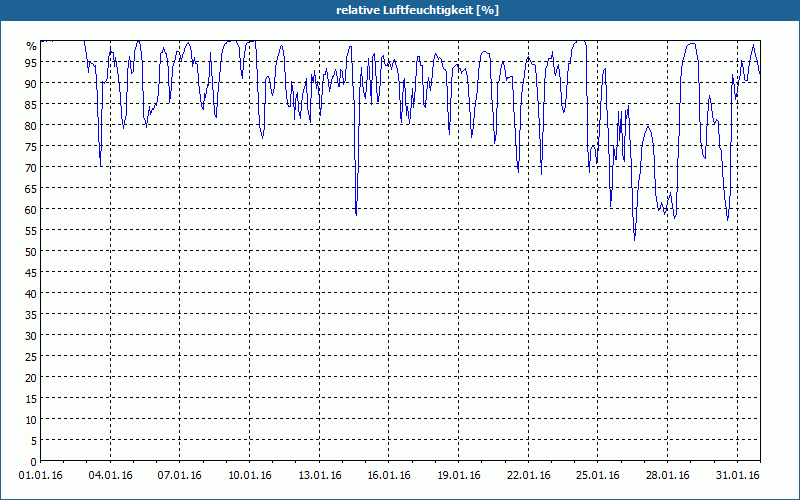Click the y-axis value 5
Image resolution: width=800 pixels, height=500 pixels.
tap(34, 441)
